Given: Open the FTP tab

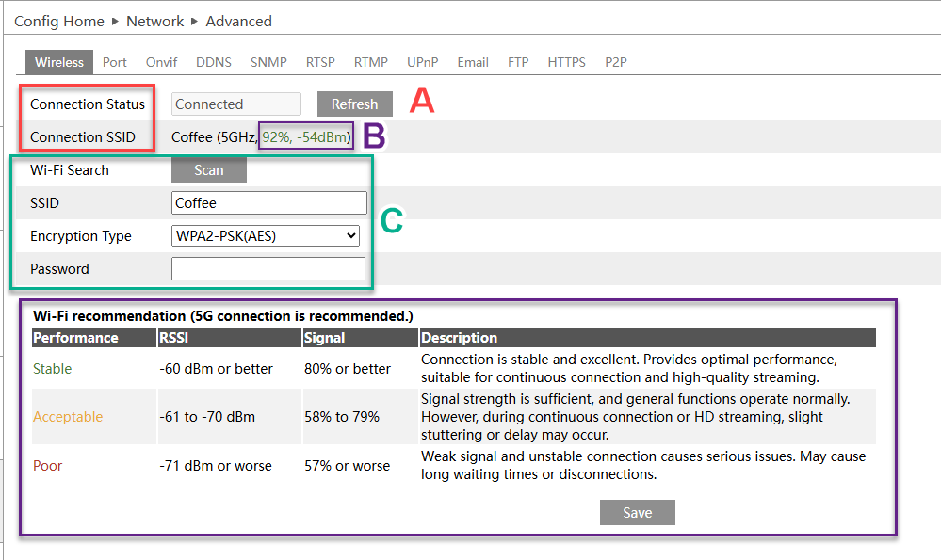Looking at the screenshot, I should (x=518, y=62).
